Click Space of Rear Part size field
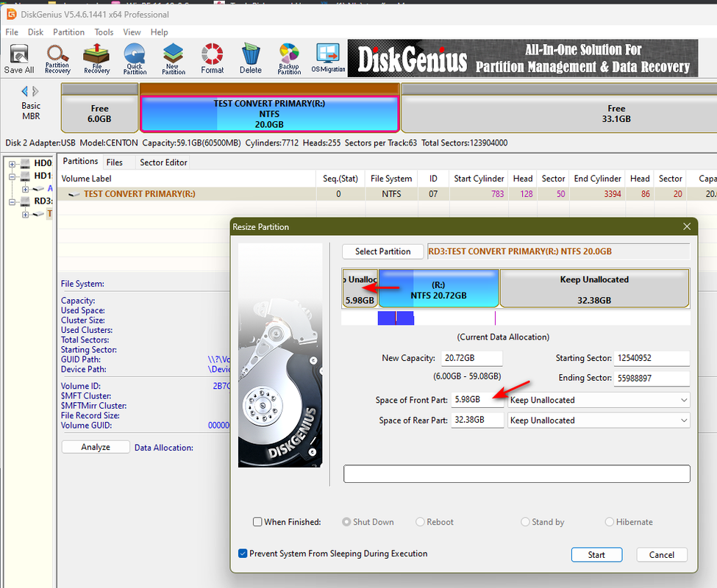 tap(477, 420)
